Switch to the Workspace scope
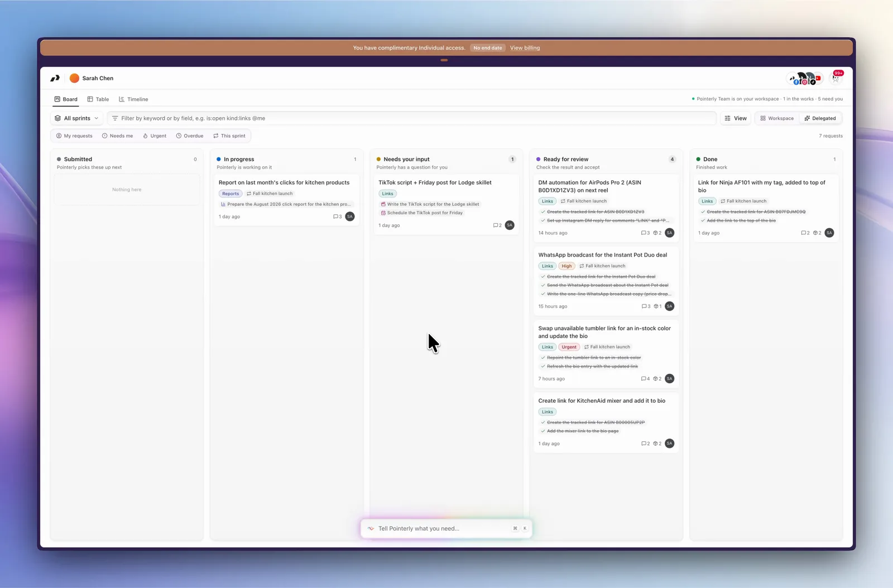This screenshot has width=893, height=588. [777, 118]
